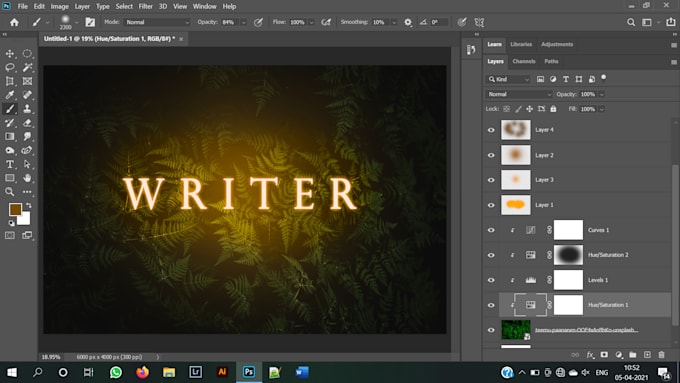This screenshot has height=383, width=680.
Task: Hide Layer 4 visibility eye
Action: pyautogui.click(x=491, y=130)
